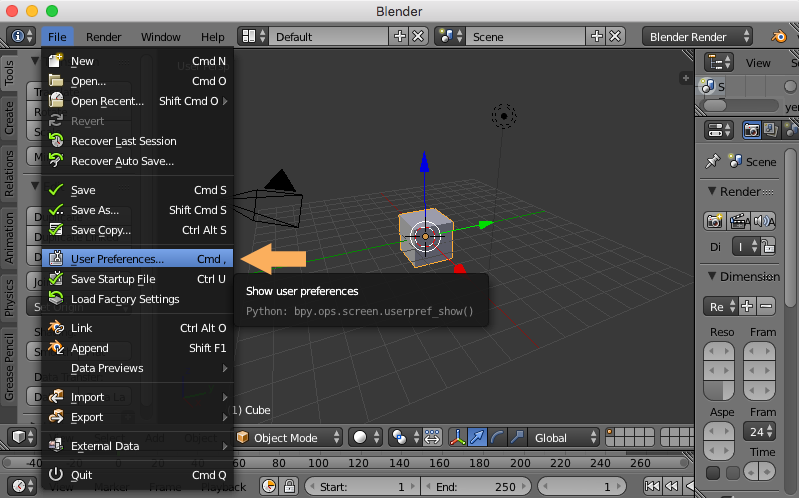Screen dimensions: 799x498
Task: Click the frame rate 24 field
Action: pyautogui.click(x=759, y=432)
